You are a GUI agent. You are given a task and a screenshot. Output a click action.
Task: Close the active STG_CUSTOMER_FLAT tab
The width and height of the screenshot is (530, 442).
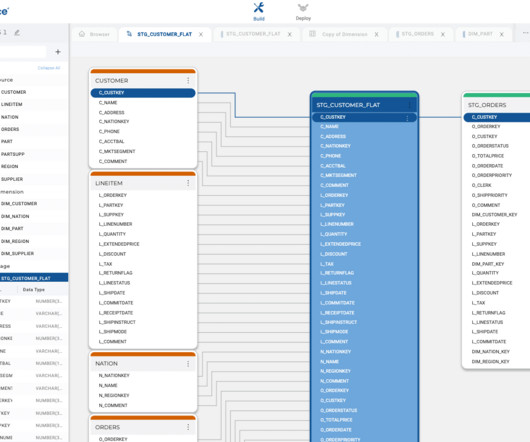(x=201, y=34)
